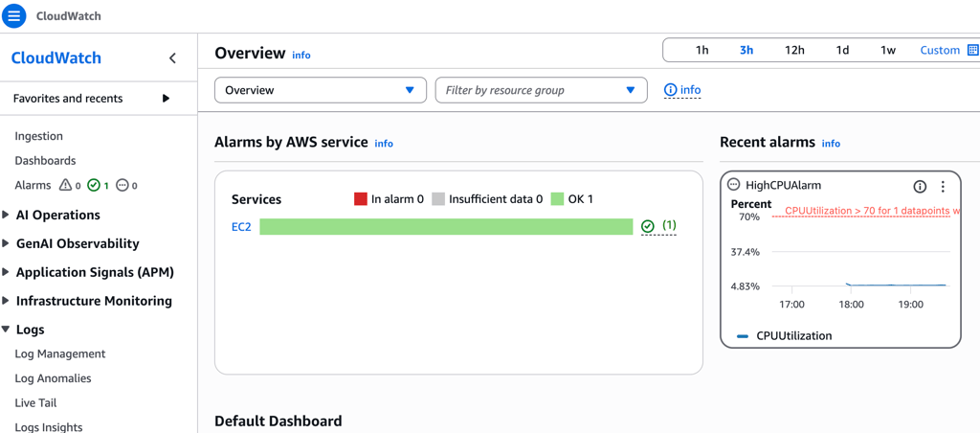Click the EC2 service link
The image size is (980, 433).
click(x=241, y=227)
